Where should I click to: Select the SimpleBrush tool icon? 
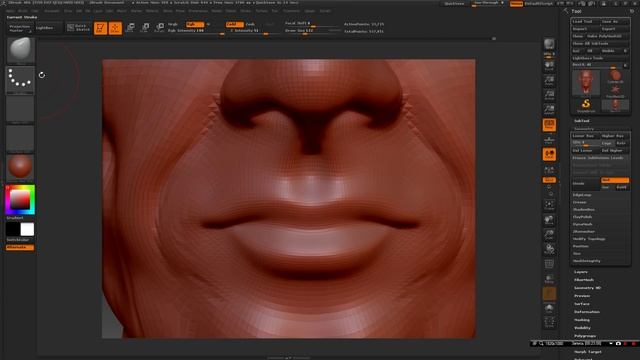pyautogui.click(x=586, y=105)
